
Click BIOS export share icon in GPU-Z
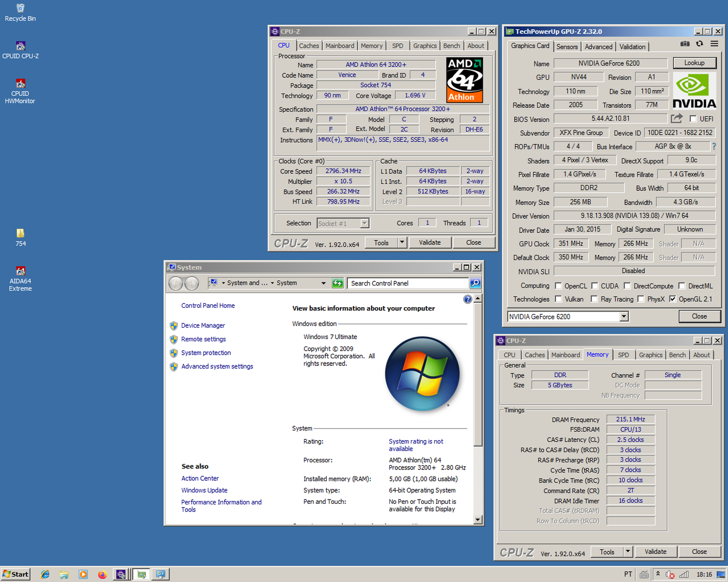tap(677, 118)
